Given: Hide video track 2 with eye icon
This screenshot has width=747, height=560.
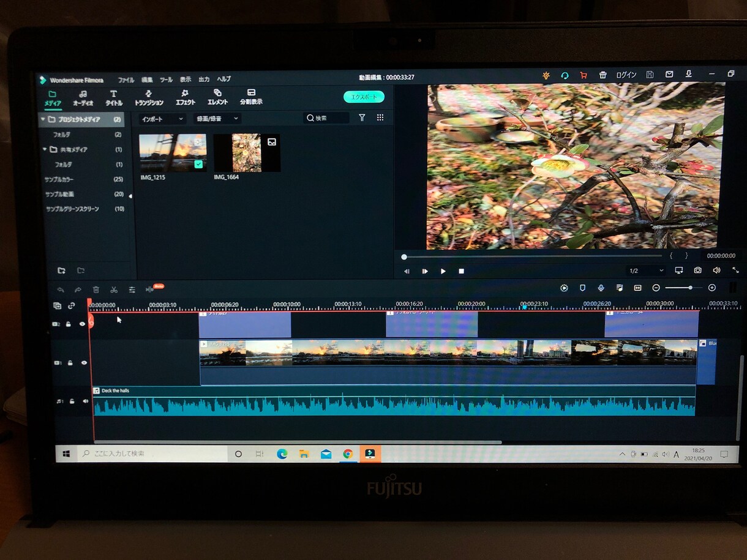Looking at the screenshot, I should pos(82,324).
